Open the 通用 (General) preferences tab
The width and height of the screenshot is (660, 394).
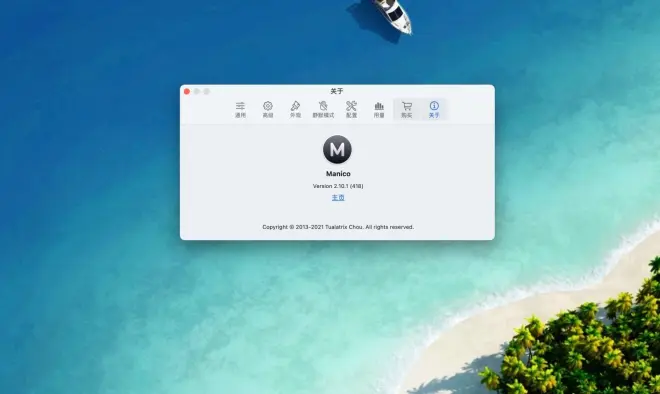click(x=240, y=109)
